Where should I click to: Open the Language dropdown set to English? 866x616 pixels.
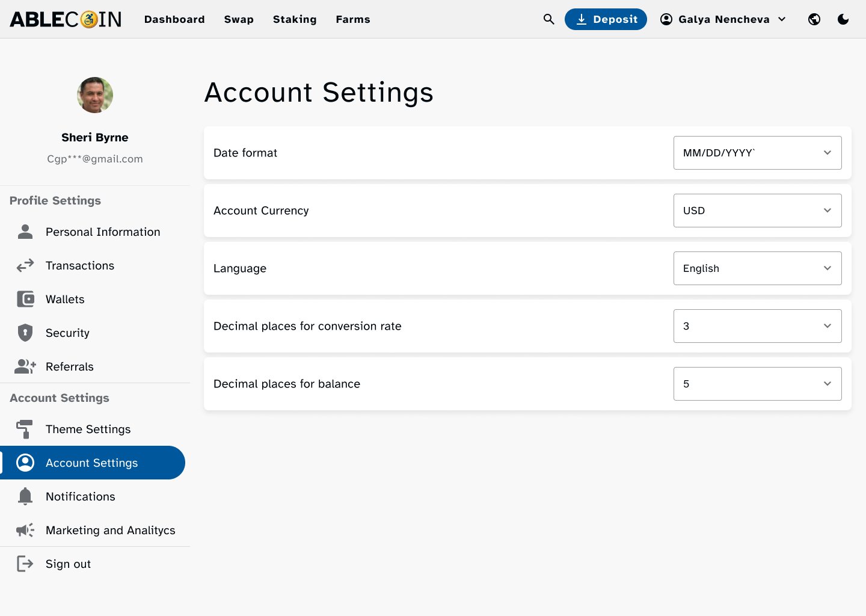tap(757, 268)
